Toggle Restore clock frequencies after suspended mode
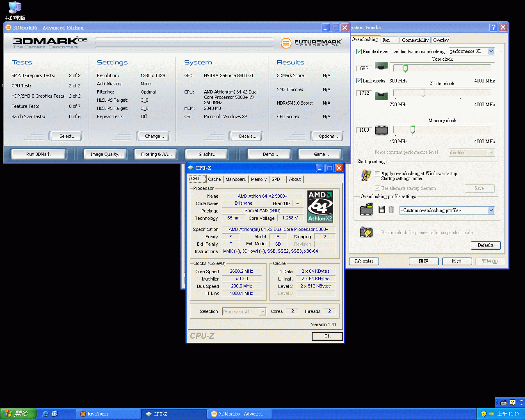525x420 pixels. [x=377, y=233]
